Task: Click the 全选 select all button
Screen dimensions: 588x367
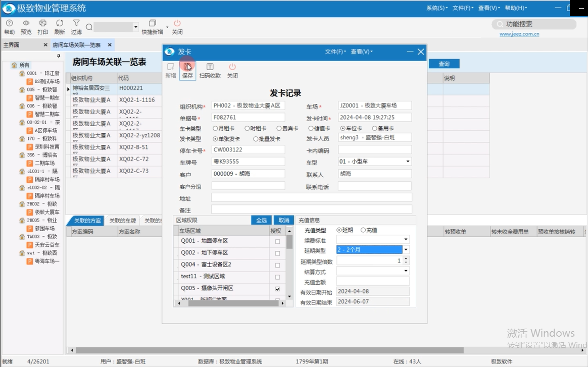Action: [261, 221]
